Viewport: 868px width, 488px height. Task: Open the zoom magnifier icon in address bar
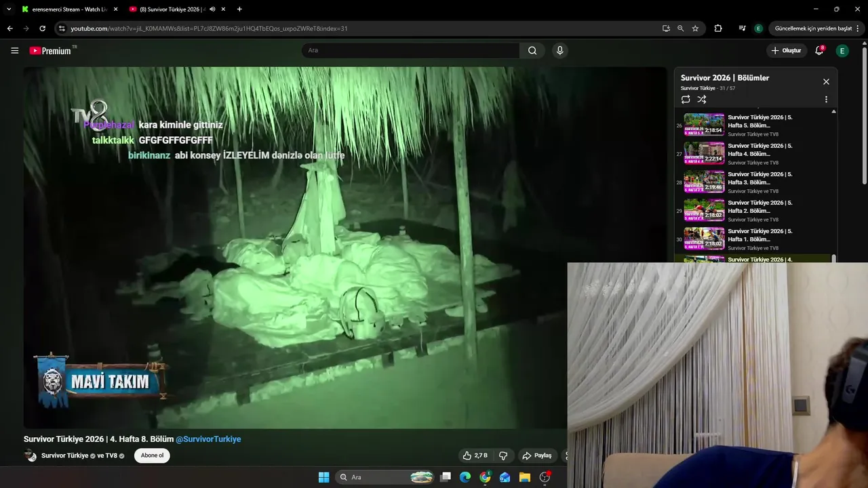680,28
